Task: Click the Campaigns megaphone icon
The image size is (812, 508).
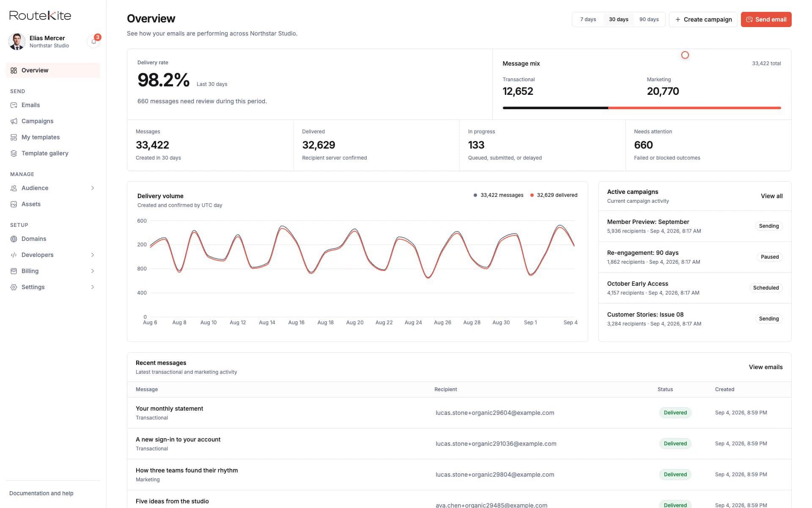Action: (14, 121)
